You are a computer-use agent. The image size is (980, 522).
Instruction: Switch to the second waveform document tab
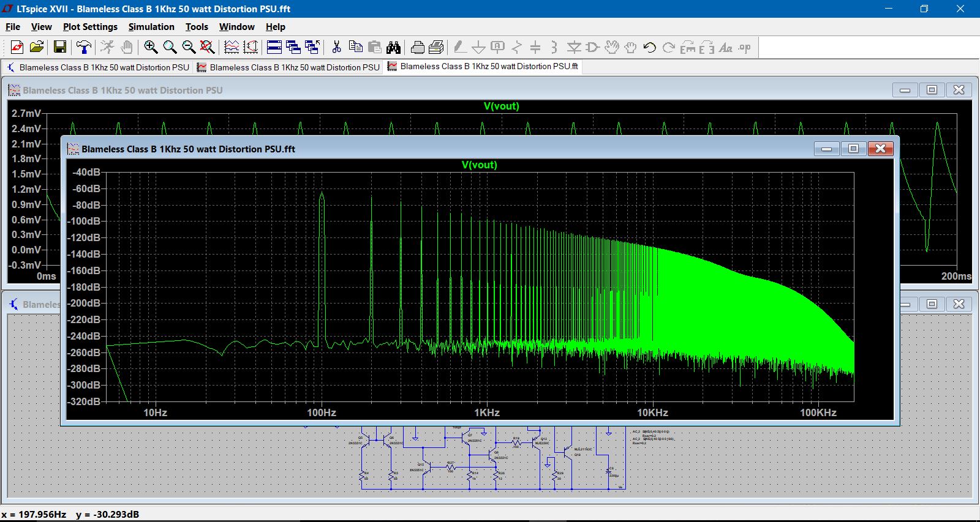pos(288,67)
